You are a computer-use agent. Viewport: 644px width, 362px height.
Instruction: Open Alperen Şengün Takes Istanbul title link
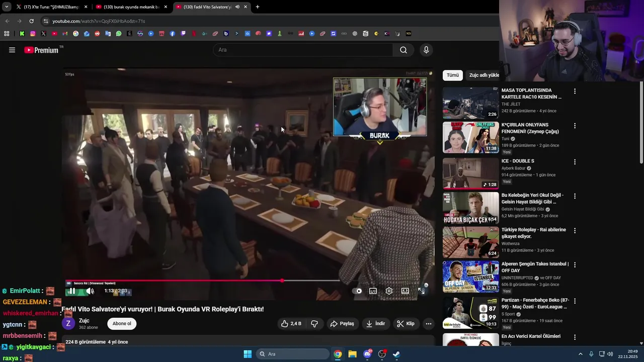pyautogui.click(x=535, y=267)
